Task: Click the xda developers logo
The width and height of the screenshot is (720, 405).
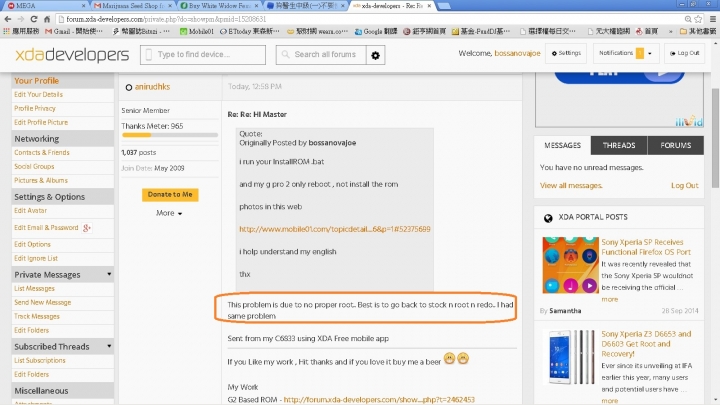Action: [x=72, y=55]
